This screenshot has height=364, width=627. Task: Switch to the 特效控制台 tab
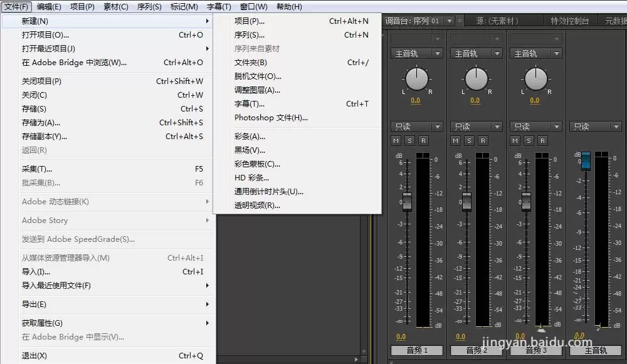(x=569, y=21)
